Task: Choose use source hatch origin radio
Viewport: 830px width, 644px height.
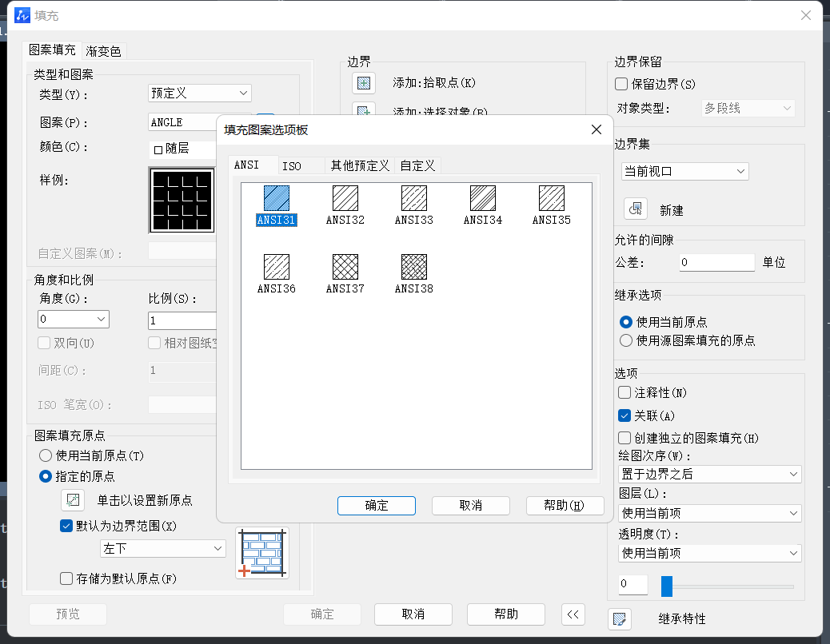Action: pos(625,340)
